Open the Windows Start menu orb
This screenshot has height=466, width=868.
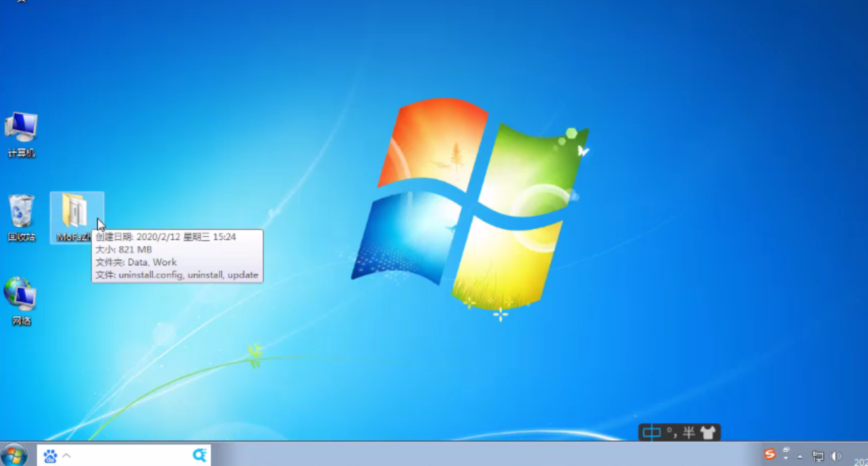click(14, 455)
